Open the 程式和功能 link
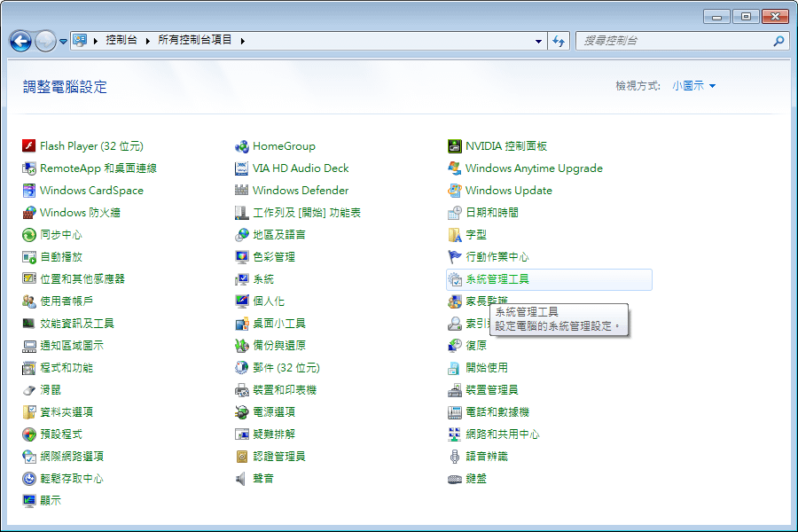 click(x=66, y=368)
